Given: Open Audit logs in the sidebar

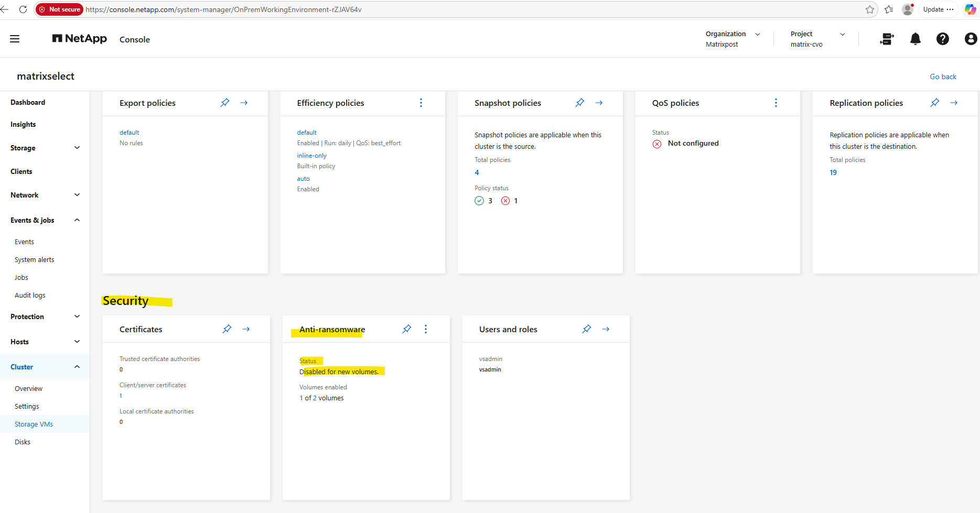Looking at the screenshot, I should pyautogui.click(x=30, y=295).
